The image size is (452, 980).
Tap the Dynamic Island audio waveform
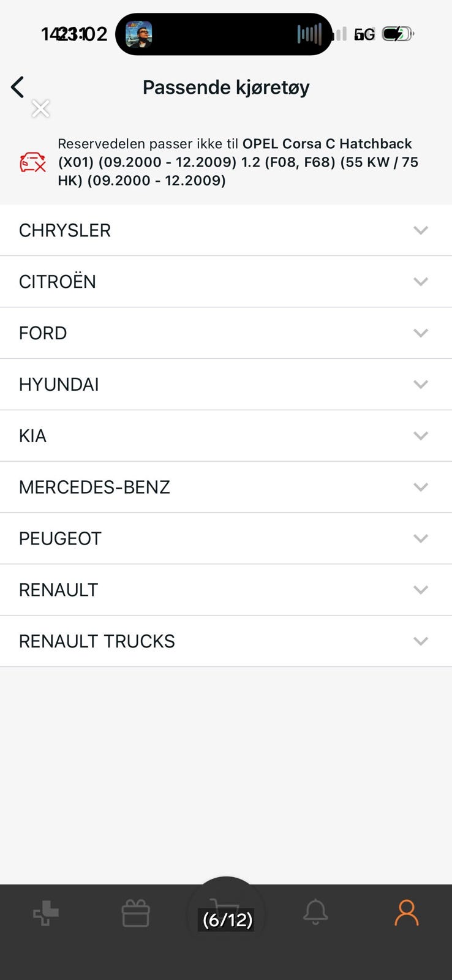tap(309, 34)
